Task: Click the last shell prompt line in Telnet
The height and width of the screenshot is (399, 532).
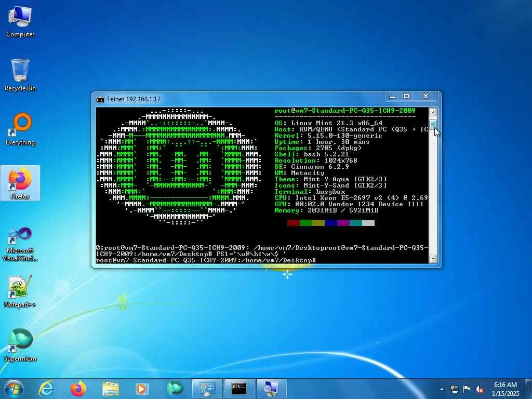Action: click(x=206, y=260)
